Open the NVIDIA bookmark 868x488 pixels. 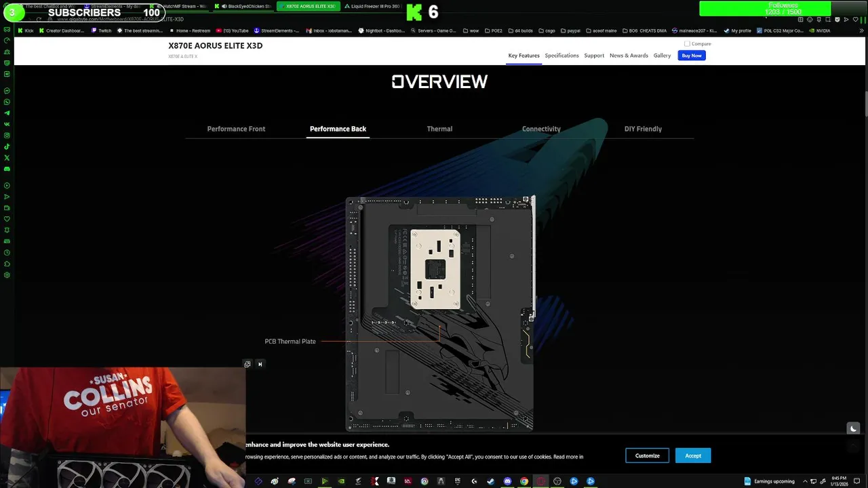click(819, 30)
